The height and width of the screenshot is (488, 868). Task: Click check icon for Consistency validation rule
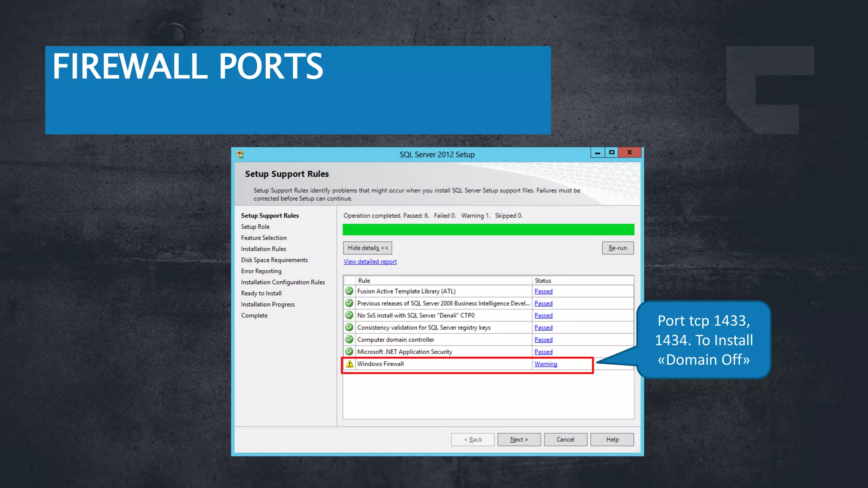coord(349,327)
